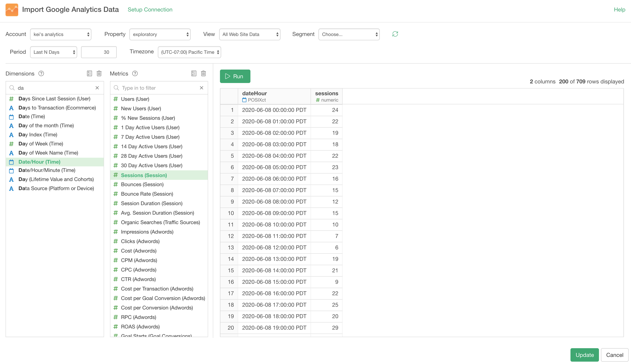
Task: Click the calendar icon beside Date (Time)
Action: [x=11, y=117]
